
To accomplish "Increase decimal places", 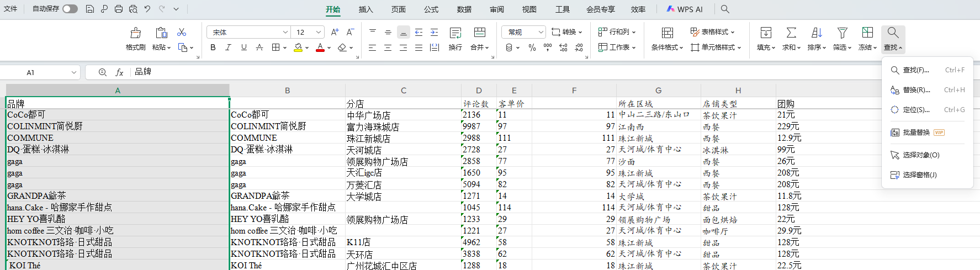I will click(x=563, y=47).
